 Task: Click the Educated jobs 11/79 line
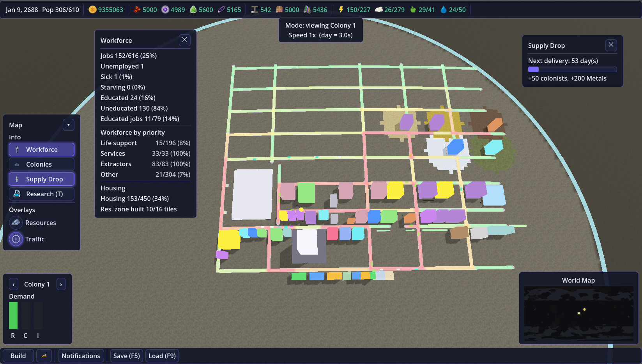tap(140, 119)
